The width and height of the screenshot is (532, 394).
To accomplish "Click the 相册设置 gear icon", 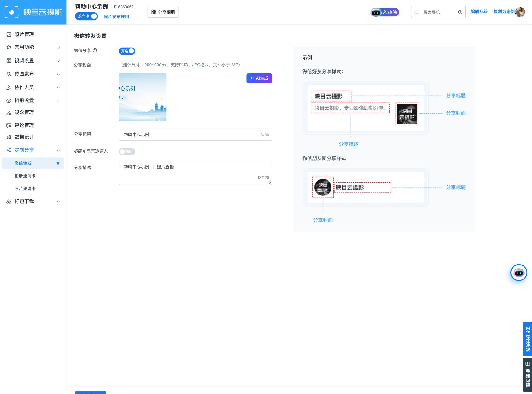I will coord(9,101).
